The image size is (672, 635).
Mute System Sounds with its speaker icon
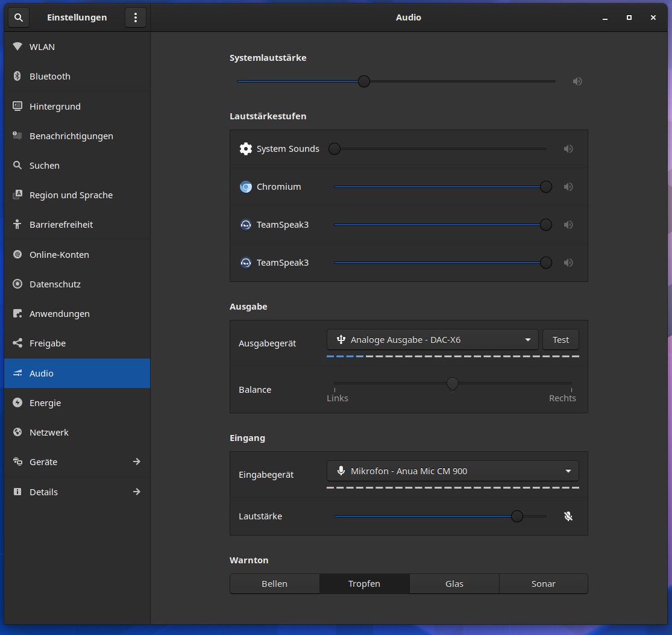[x=568, y=149]
